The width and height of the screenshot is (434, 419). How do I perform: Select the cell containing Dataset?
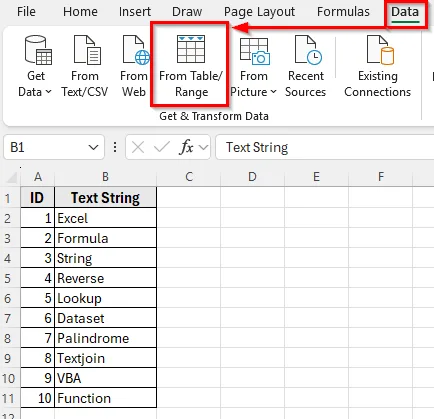click(105, 318)
